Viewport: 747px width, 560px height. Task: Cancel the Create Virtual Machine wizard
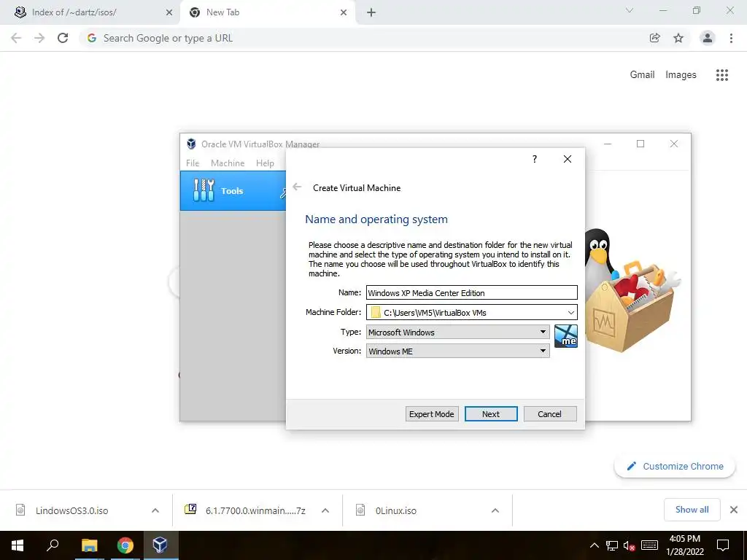(x=550, y=414)
